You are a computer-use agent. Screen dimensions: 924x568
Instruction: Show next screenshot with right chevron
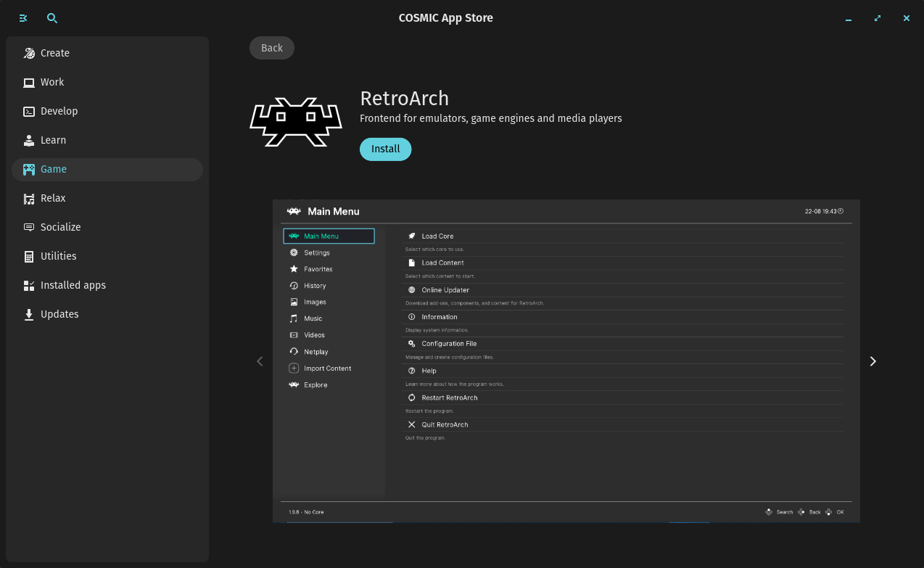873,361
